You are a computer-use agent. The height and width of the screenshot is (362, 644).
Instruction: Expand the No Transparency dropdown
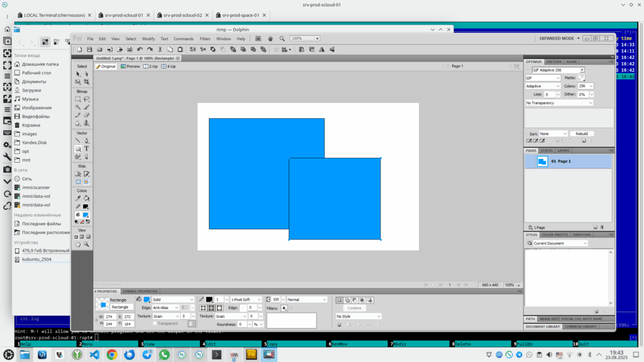(559, 102)
